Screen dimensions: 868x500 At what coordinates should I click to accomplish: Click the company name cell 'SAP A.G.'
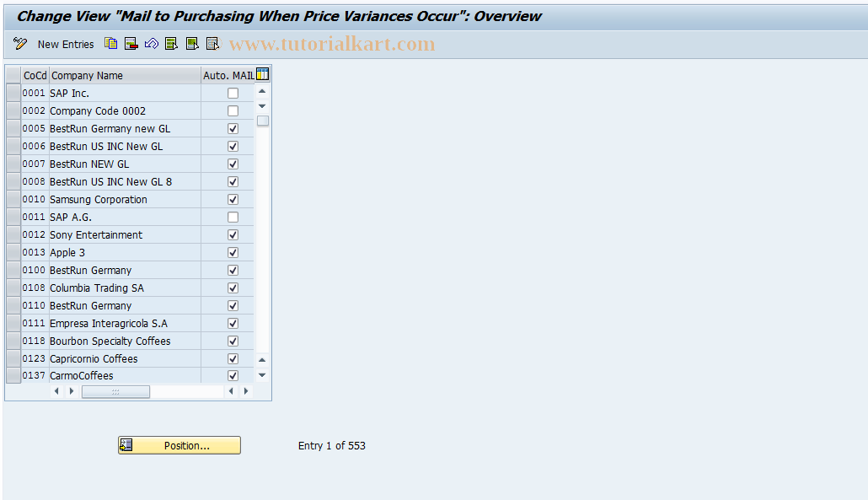[125, 217]
